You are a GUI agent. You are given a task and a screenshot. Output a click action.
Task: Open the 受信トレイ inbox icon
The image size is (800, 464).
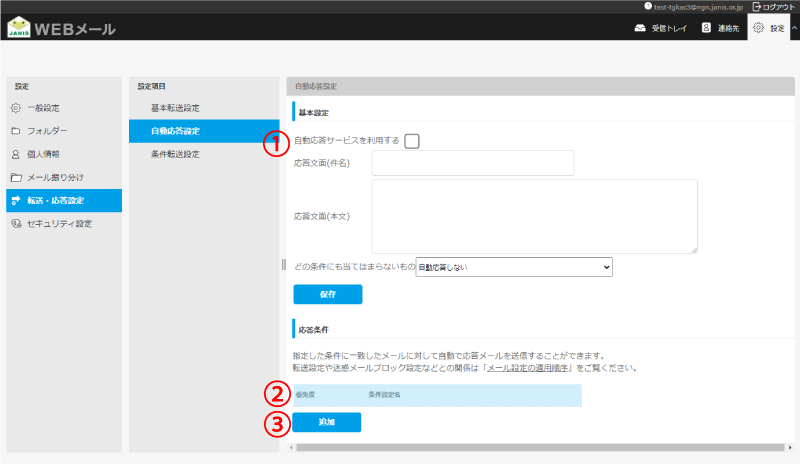[x=640, y=28]
